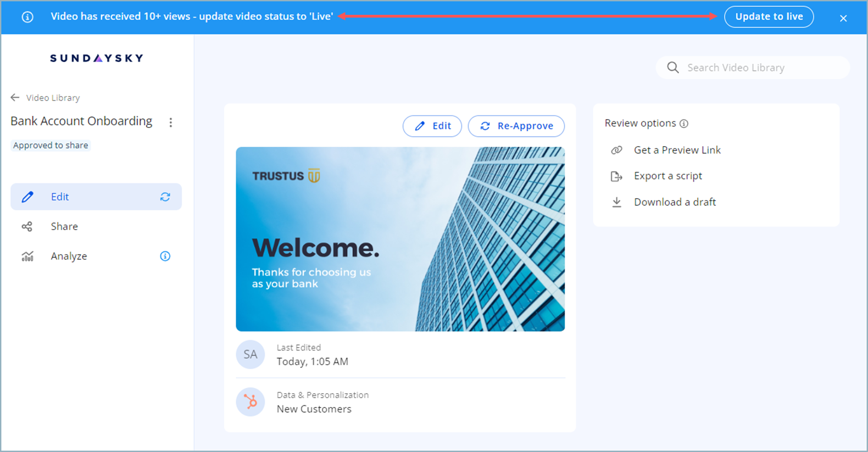Viewport: 868px width, 452px height.
Task: Click the Edit button above the video preview
Action: click(432, 126)
